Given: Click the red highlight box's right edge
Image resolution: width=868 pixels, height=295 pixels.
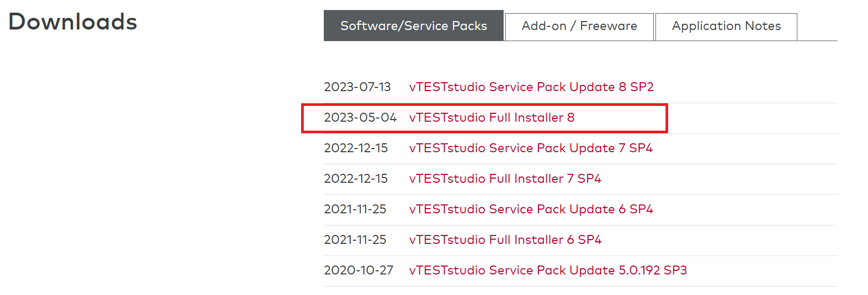Looking at the screenshot, I should [667, 118].
